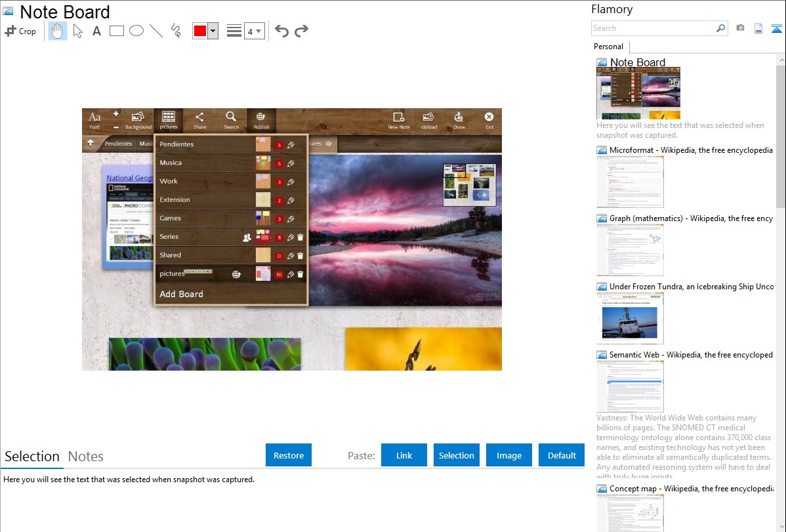
Task: Undo the last annotation
Action: click(x=281, y=31)
